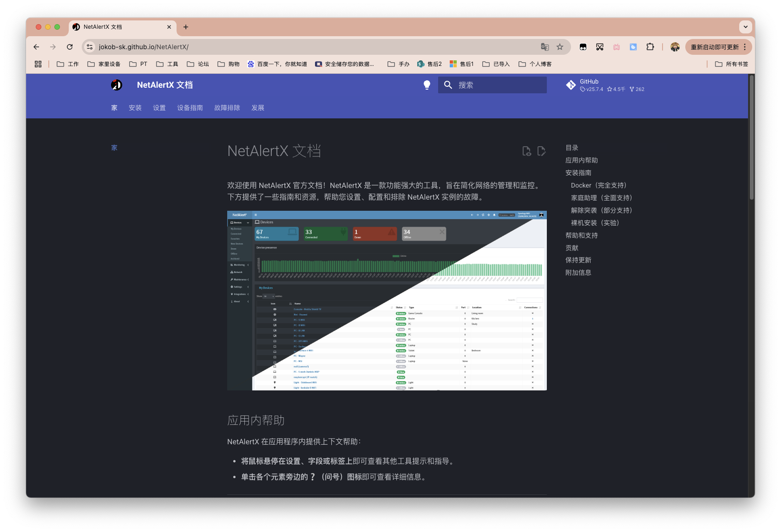
Task: Open the NetAlertX logo icon in navbar
Action: tap(116, 85)
